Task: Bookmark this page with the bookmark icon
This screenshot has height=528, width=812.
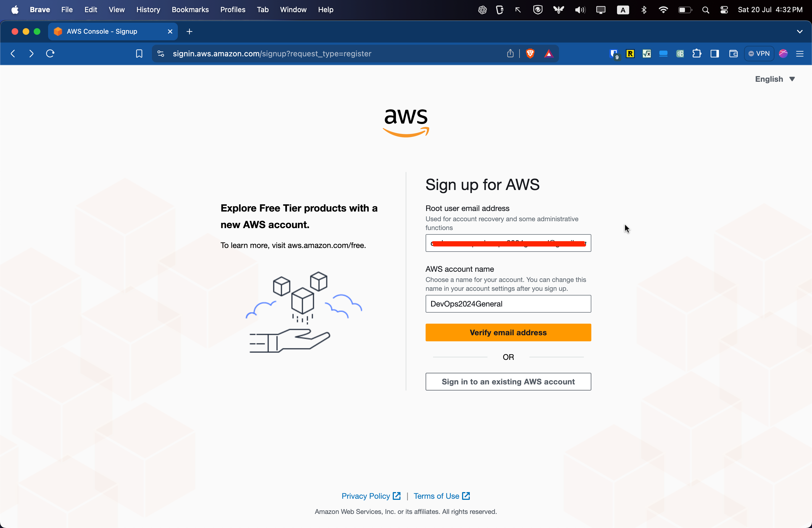Action: point(139,54)
